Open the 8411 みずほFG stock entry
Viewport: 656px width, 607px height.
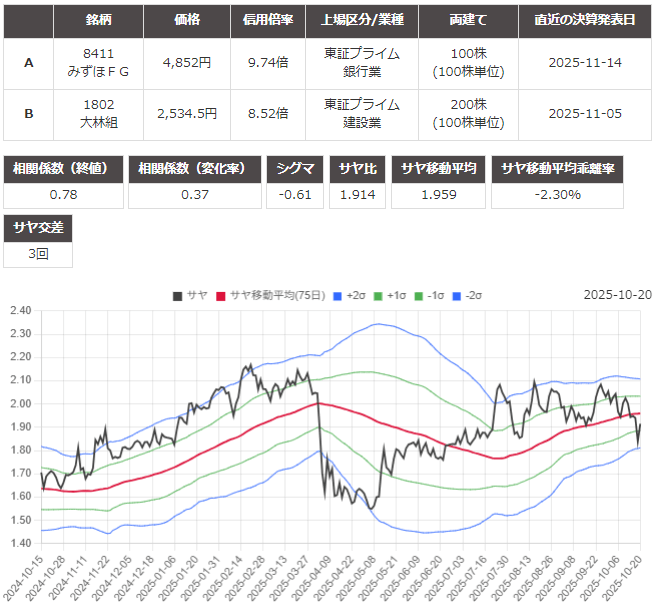[98, 62]
